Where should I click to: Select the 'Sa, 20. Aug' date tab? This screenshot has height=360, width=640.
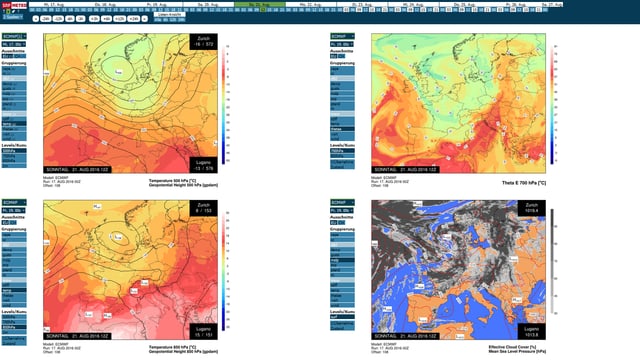(x=208, y=4)
